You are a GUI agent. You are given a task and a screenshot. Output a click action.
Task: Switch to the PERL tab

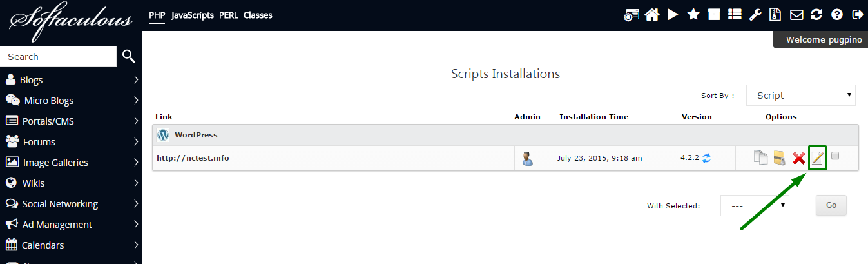pos(229,15)
